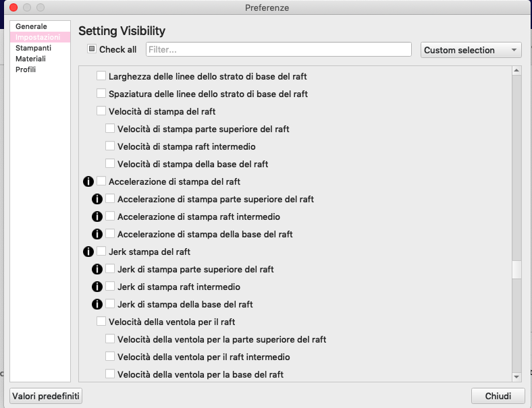Open the Custom selection dropdown
532x408 pixels.
click(x=471, y=50)
